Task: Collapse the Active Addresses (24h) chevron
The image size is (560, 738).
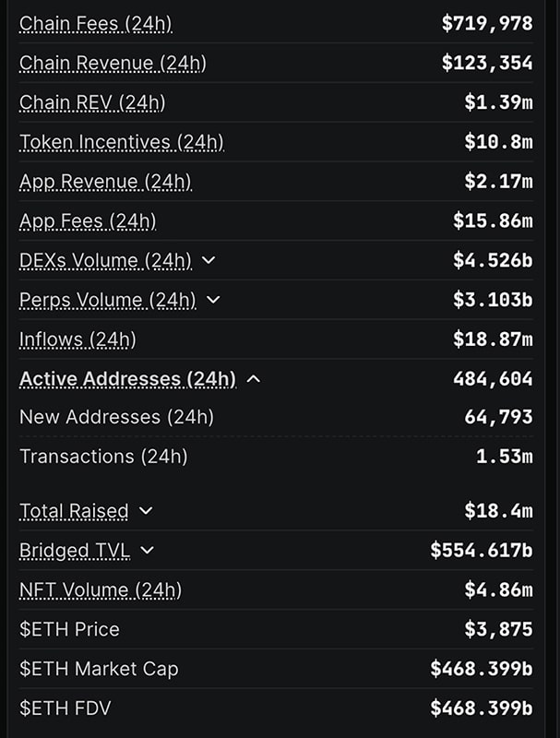Action: point(254,379)
